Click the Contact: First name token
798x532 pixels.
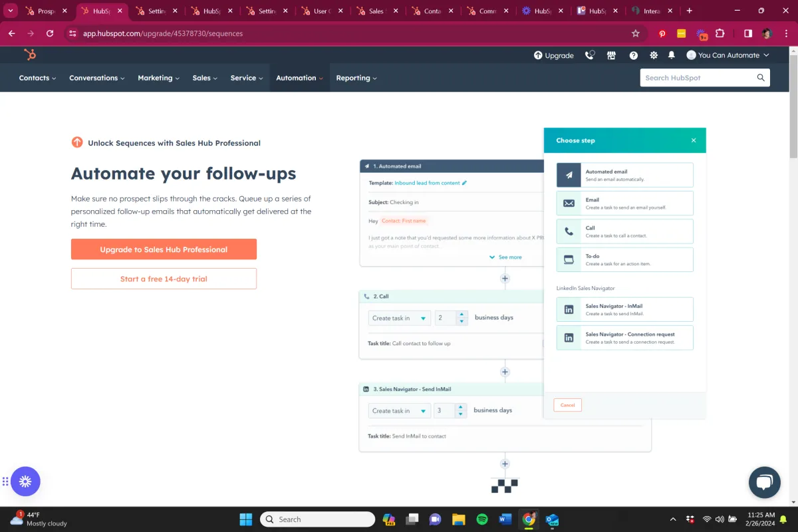tap(404, 221)
